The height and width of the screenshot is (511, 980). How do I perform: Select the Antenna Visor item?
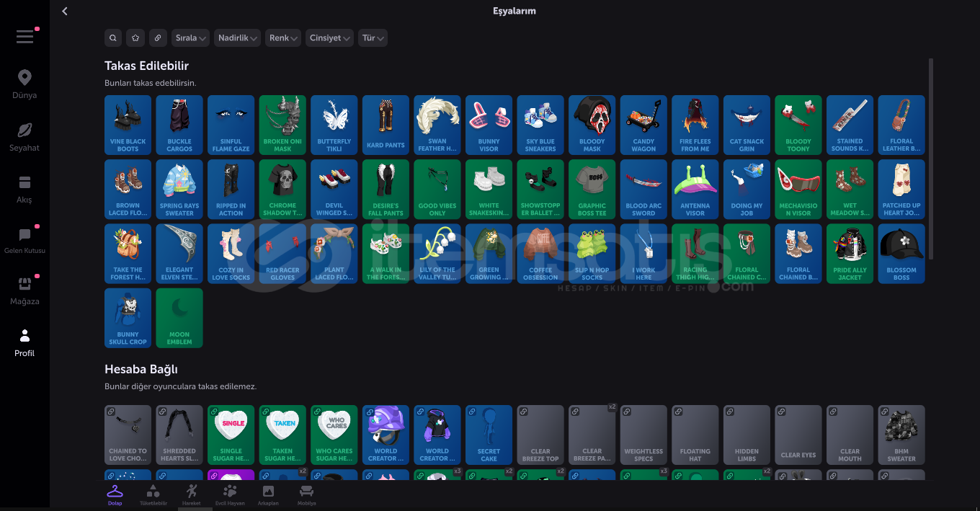point(695,189)
